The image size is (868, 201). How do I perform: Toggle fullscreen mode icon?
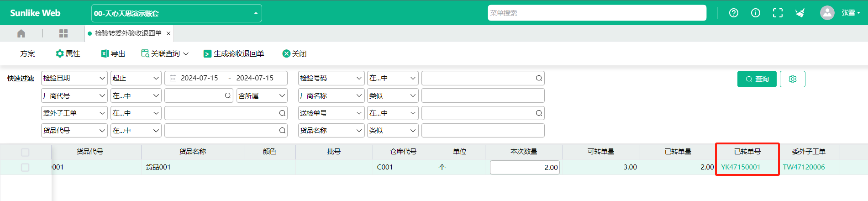[x=778, y=13]
